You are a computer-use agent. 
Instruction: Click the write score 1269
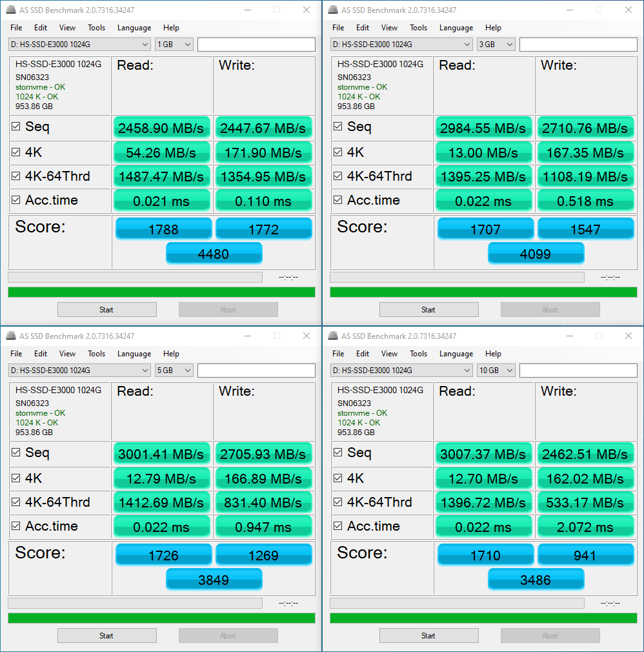coord(263,555)
